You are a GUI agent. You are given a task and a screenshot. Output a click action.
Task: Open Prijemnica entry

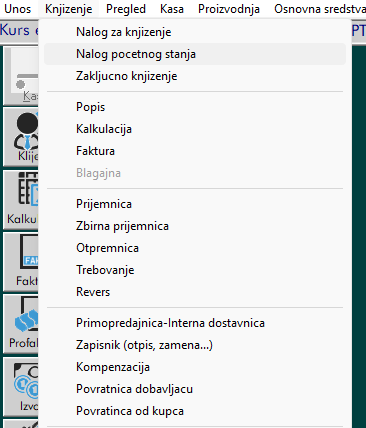(x=195, y=204)
